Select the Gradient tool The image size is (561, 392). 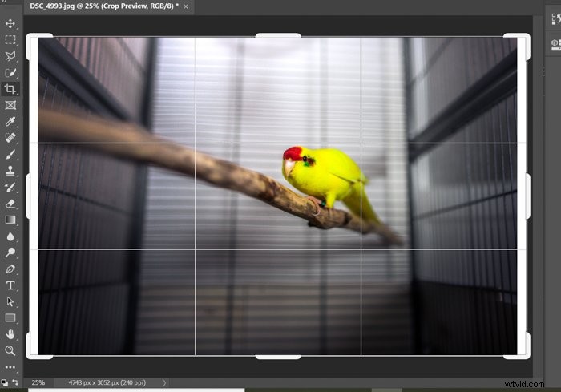point(10,220)
